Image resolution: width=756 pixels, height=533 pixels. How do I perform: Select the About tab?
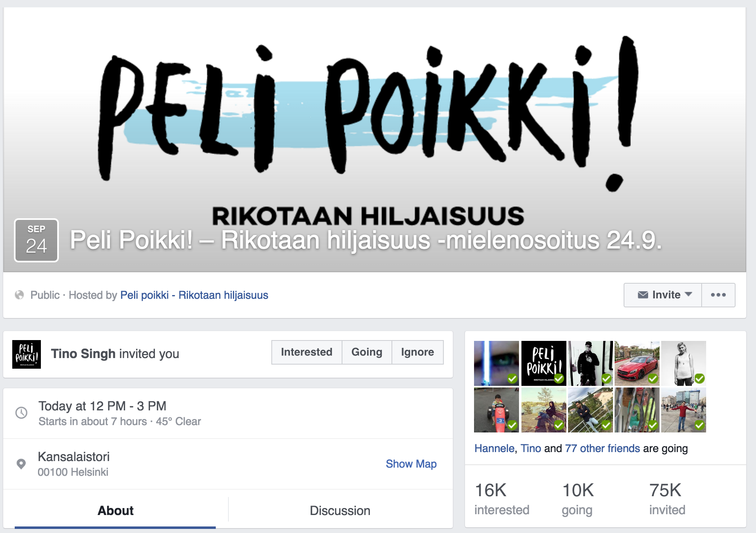point(115,511)
